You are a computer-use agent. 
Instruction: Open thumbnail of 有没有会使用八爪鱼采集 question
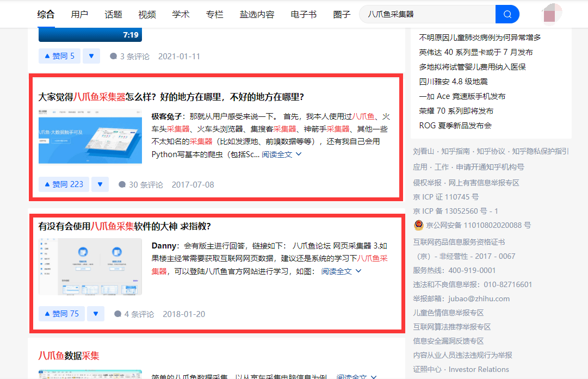(90, 266)
